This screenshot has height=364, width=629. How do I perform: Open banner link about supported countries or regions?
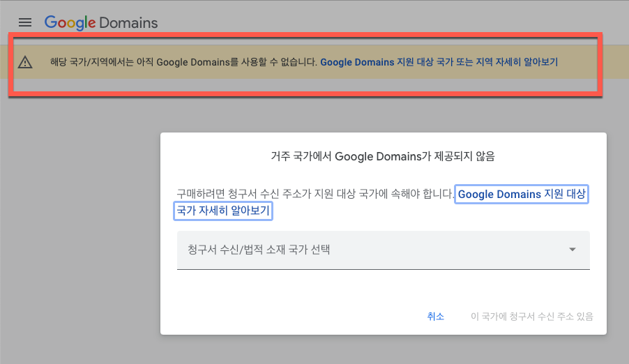pos(439,62)
